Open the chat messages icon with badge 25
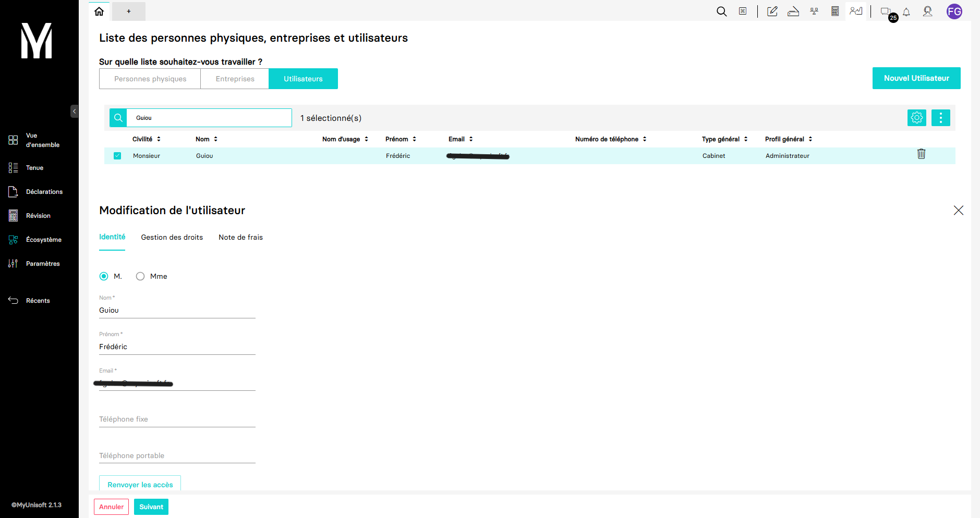The width and height of the screenshot is (980, 518). (x=887, y=12)
